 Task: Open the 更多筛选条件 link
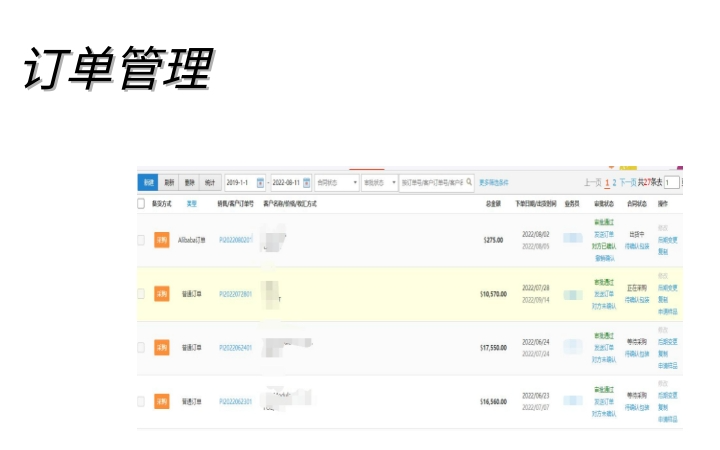point(494,182)
